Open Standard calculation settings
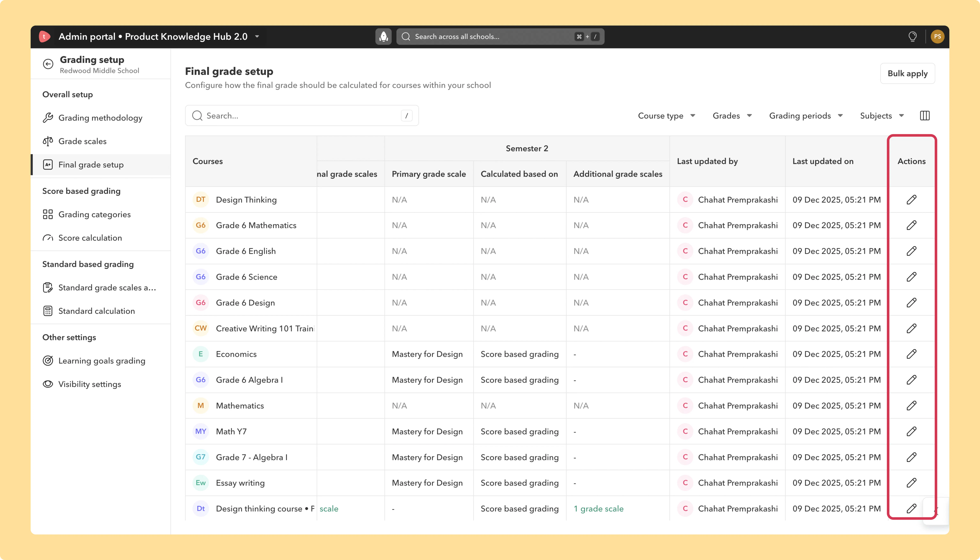 tap(100, 311)
